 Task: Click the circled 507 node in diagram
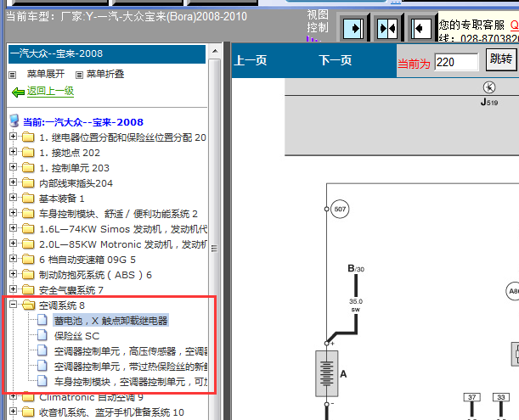[340, 209]
